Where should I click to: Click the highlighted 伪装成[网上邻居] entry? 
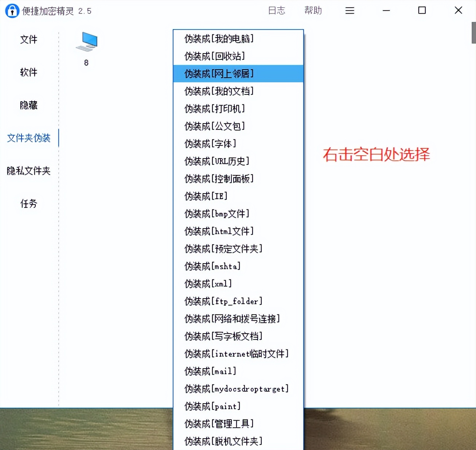219,74
